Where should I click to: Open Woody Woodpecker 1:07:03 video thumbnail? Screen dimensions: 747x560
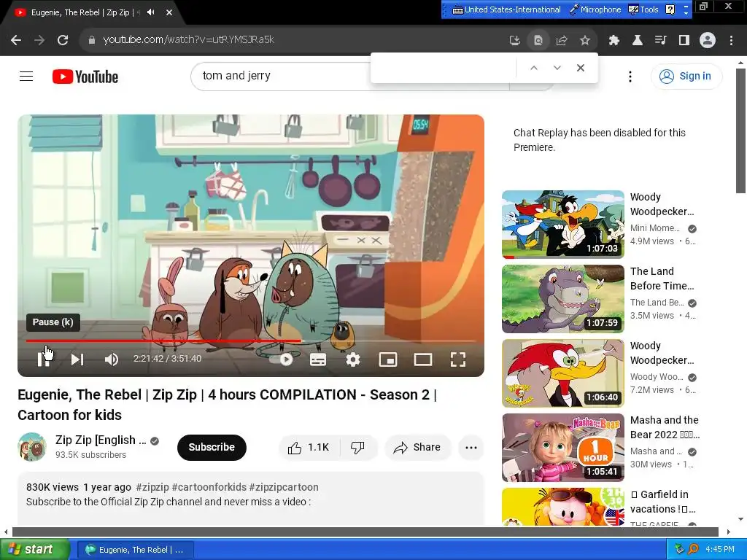[x=562, y=225]
